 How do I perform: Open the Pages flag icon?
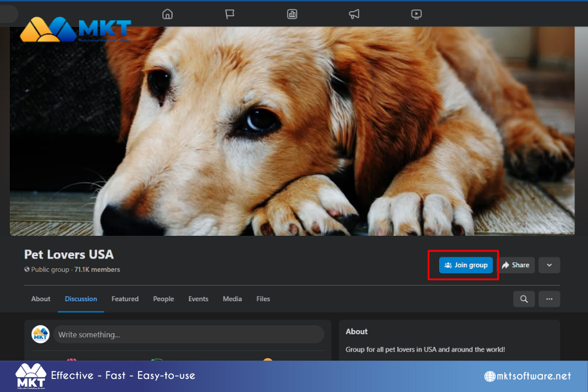(229, 14)
